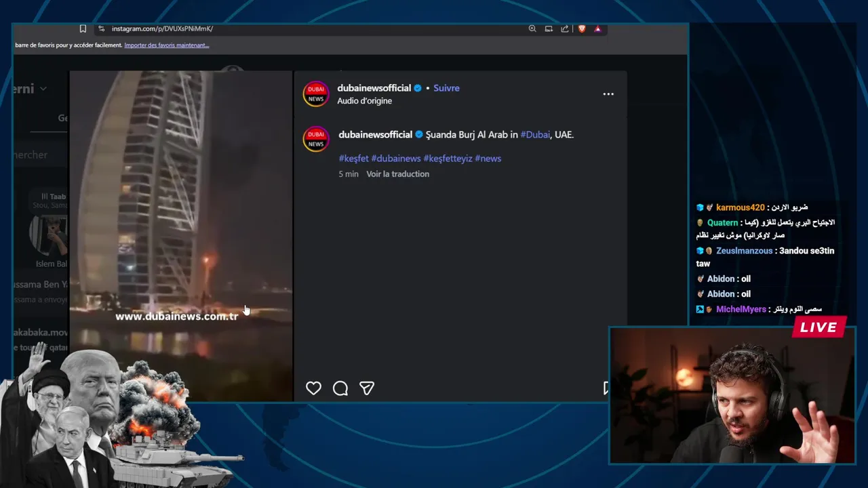Click Importer des favoris maintenant link
This screenshot has width=868, height=488.
(167, 45)
